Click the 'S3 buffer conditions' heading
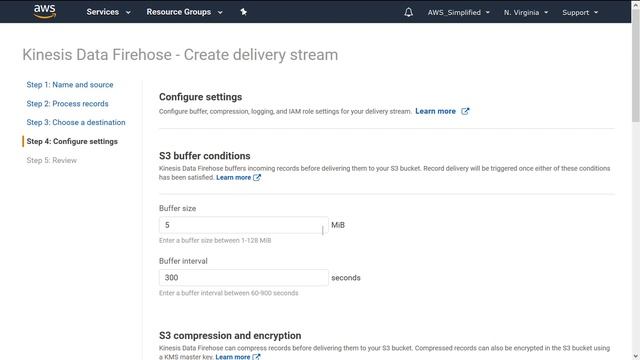Image resolution: width=640 pixels, height=360 pixels. pos(204,156)
